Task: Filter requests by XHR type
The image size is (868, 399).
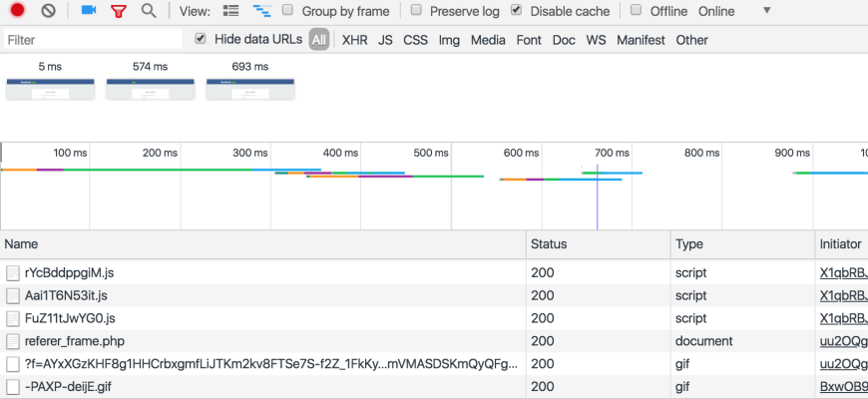Action: coord(354,40)
